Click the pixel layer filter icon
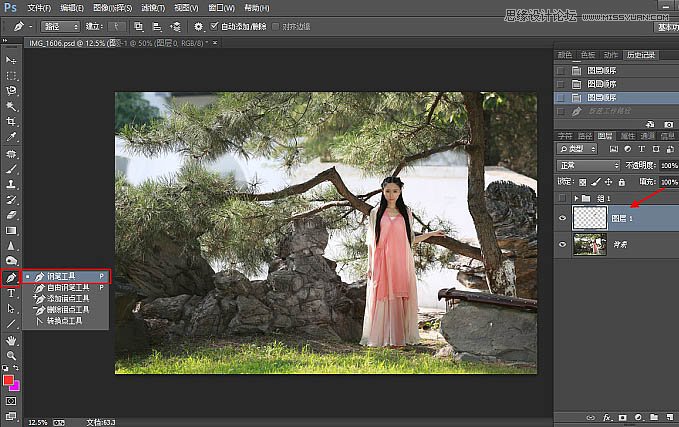The width and height of the screenshot is (679, 427). point(614,149)
